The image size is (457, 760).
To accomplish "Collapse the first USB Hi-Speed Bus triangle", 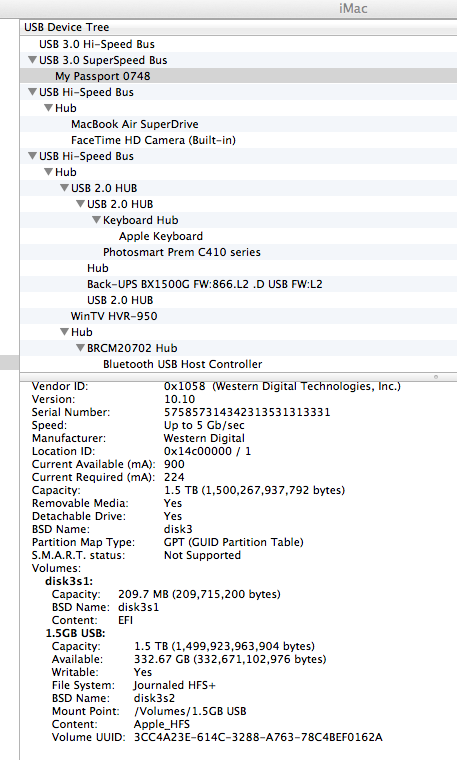I will point(32,92).
